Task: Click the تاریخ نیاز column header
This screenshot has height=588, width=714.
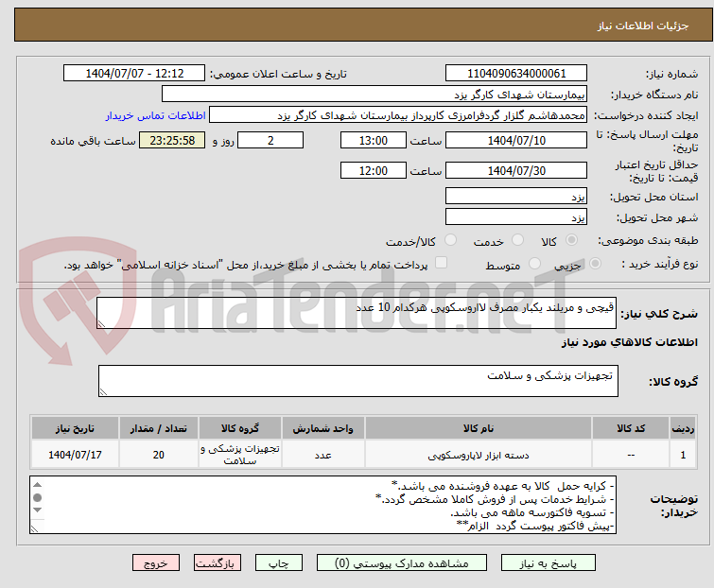Action: [x=75, y=428]
